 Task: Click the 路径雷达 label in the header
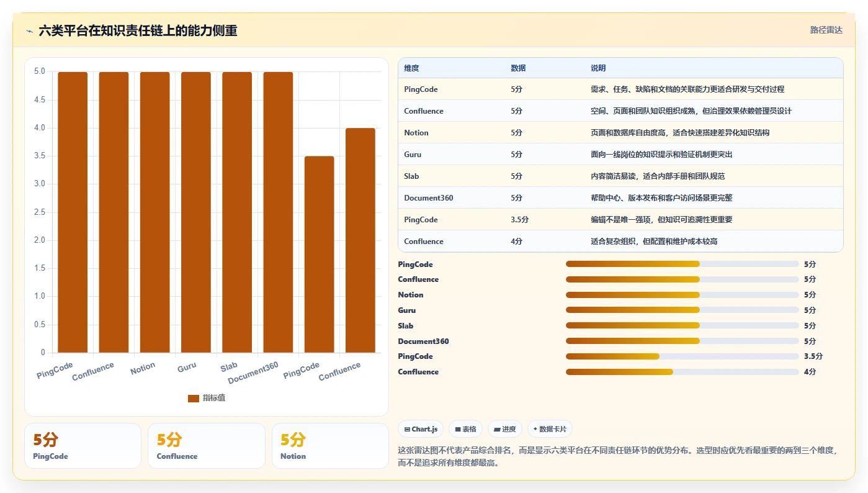click(x=826, y=30)
